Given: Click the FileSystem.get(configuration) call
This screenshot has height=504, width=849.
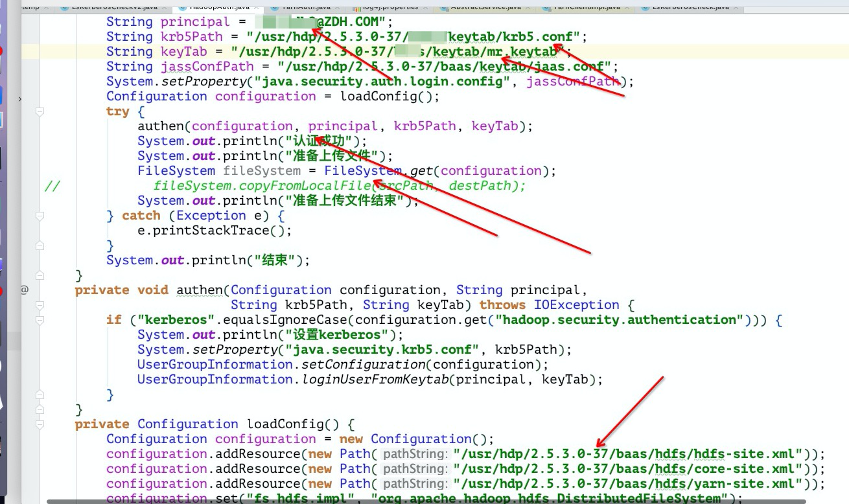Looking at the screenshot, I should click(441, 171).
